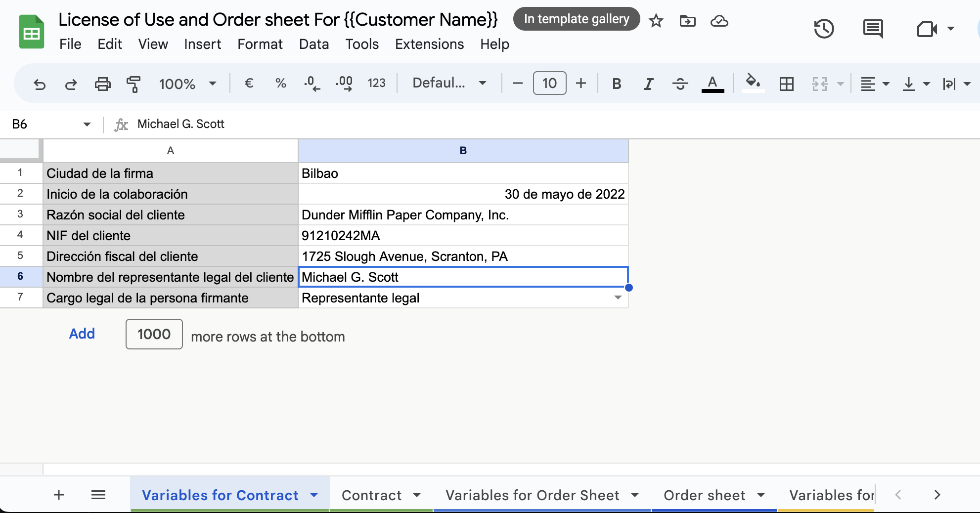Open the zoom 100% dropdown
Image resolution: width=980 pixels, height=513 pixels.
pyautogui.click(x=187, y=84)
